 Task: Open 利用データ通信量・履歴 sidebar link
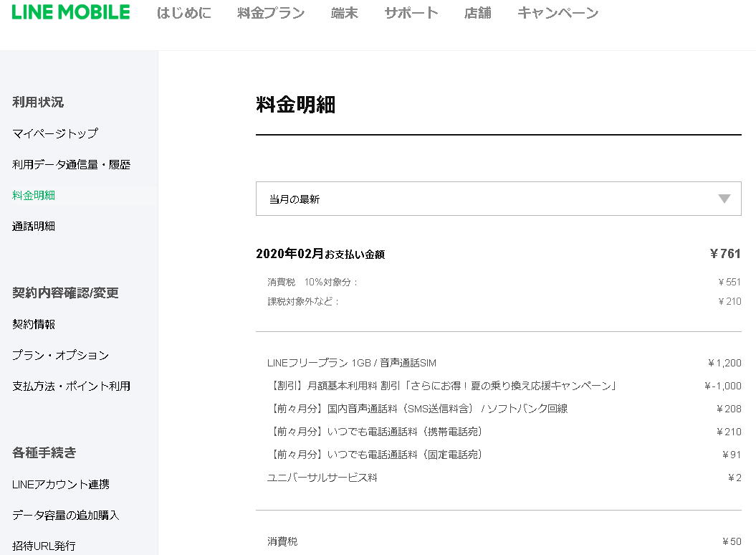click(x=72, y=164)
